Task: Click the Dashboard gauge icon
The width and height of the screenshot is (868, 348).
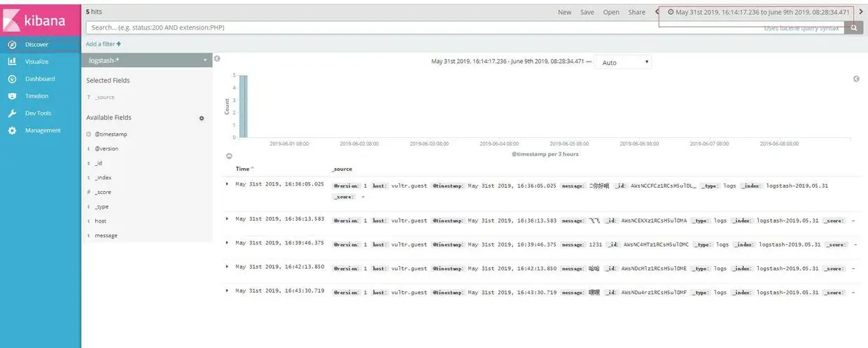Action: 12,78
